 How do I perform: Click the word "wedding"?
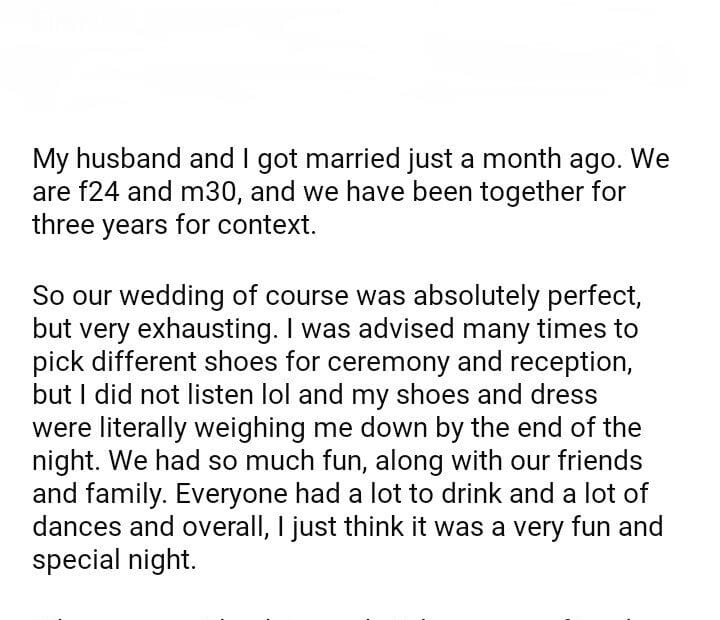[x=169, y=296]
